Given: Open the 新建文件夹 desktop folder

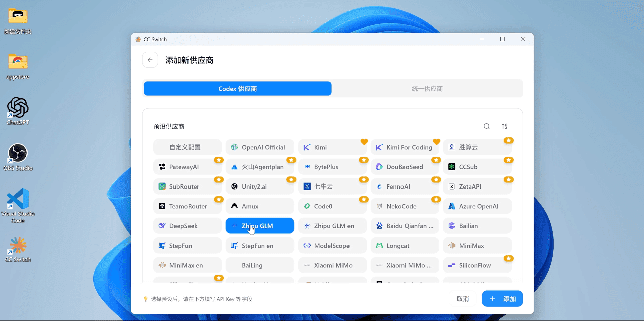Looking at the screenshot, I should [18, 21].
